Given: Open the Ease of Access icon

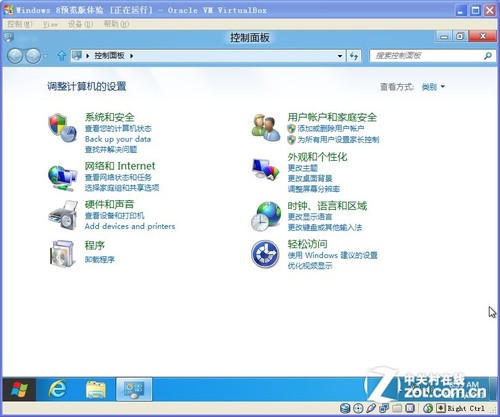Looking at the screenshot, I should click(265, 254).
